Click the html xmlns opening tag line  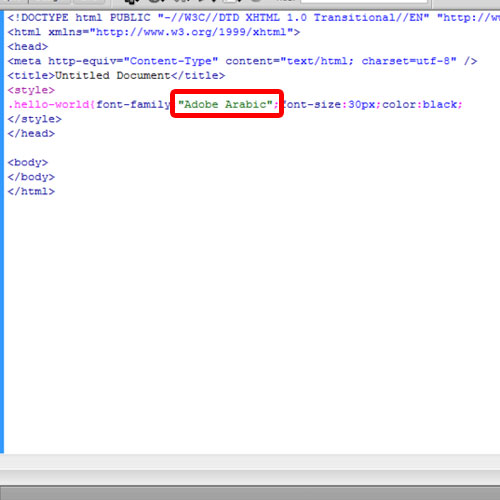[x=154, y=32]
